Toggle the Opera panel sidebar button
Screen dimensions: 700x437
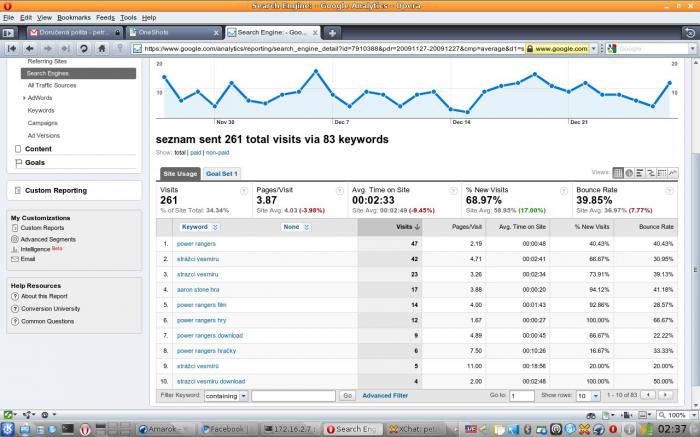tap(8, 33)
